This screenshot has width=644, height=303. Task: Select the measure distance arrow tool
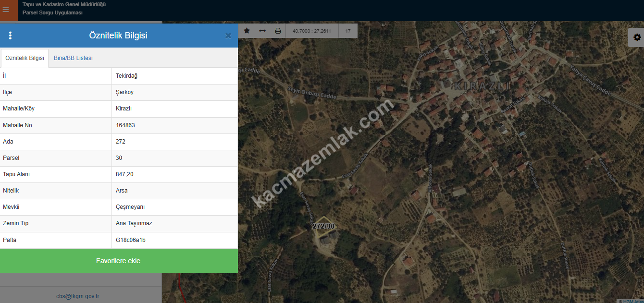point(262,31)
